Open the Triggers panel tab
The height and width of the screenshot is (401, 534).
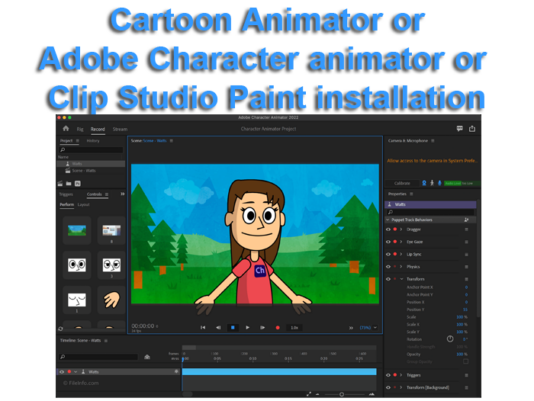click(x=66, y=194)
